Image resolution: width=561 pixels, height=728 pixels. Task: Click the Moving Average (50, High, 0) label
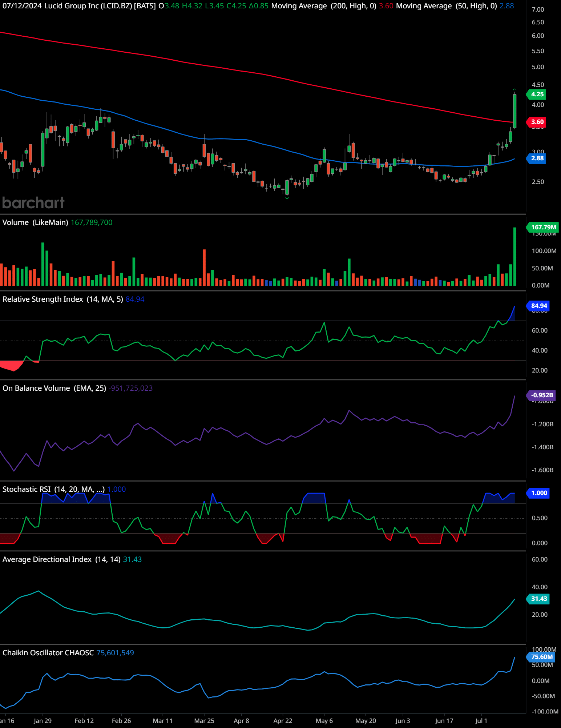[447, 6]
